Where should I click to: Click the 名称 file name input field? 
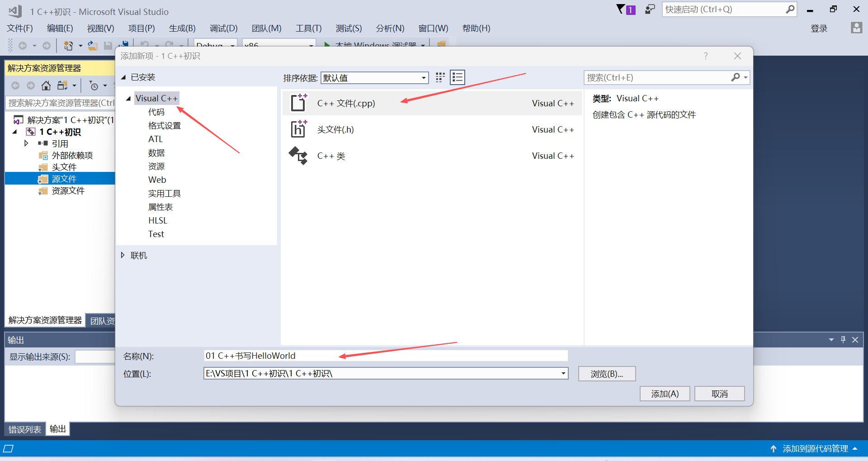[x=386, y=356]
